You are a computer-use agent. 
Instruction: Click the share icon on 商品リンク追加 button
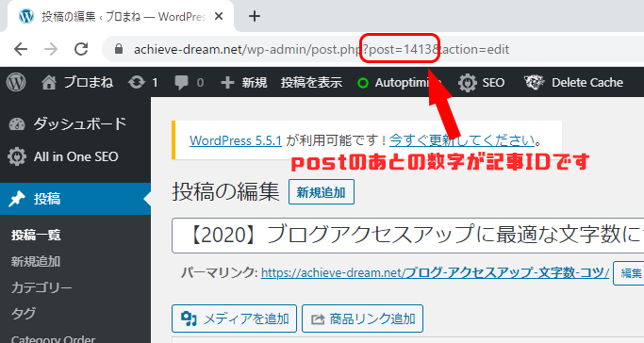[x=318, y=318]
